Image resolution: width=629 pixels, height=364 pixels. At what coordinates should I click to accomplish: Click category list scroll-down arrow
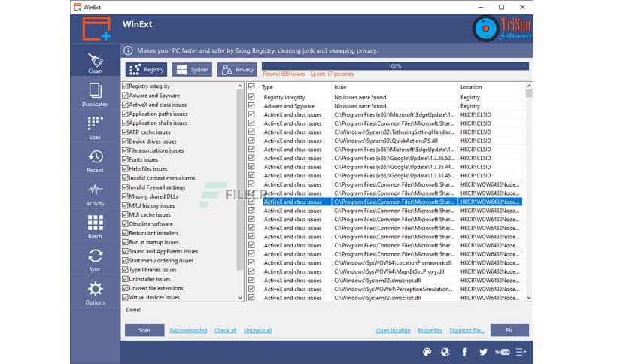(240, 298)
